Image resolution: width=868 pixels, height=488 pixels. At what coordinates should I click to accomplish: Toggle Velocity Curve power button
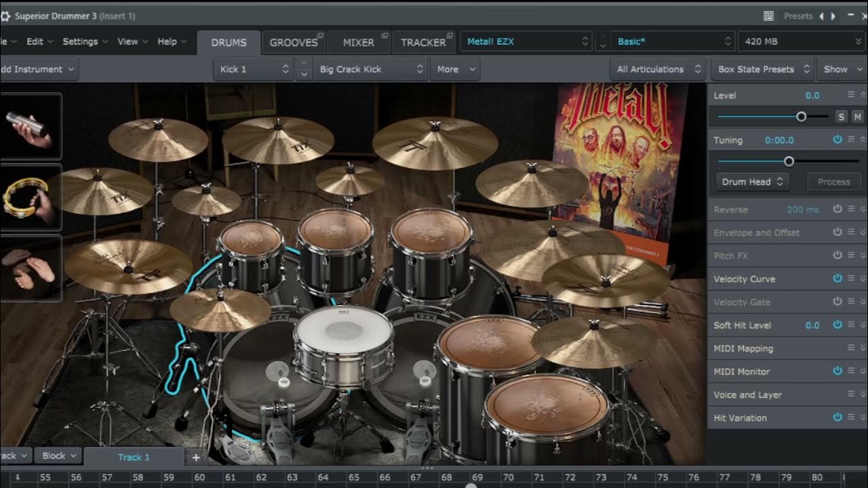[x=837, y=279]
